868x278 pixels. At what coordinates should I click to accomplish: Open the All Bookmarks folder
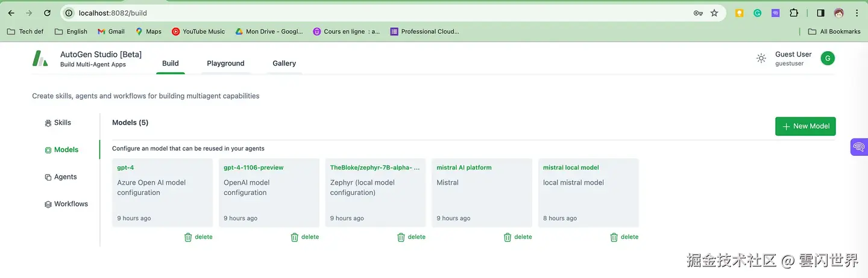pos(834,31)
